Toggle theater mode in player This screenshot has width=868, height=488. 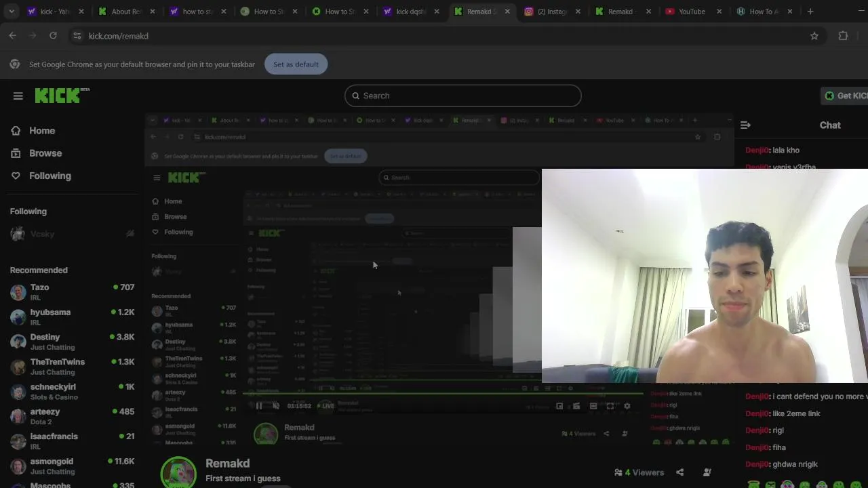(593, 406)
